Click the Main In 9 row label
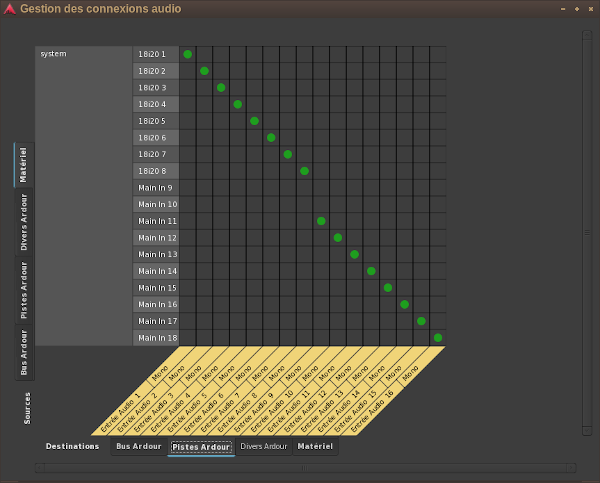The height and width of the screenshot is (483, 600). coord(156,188)
